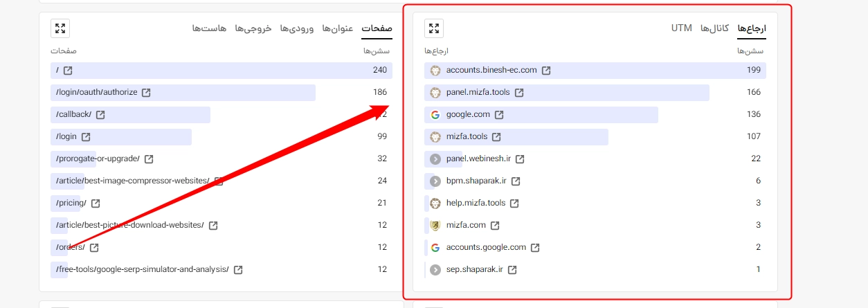Open external link for best-image-compressor-websites article

point(219,181)
